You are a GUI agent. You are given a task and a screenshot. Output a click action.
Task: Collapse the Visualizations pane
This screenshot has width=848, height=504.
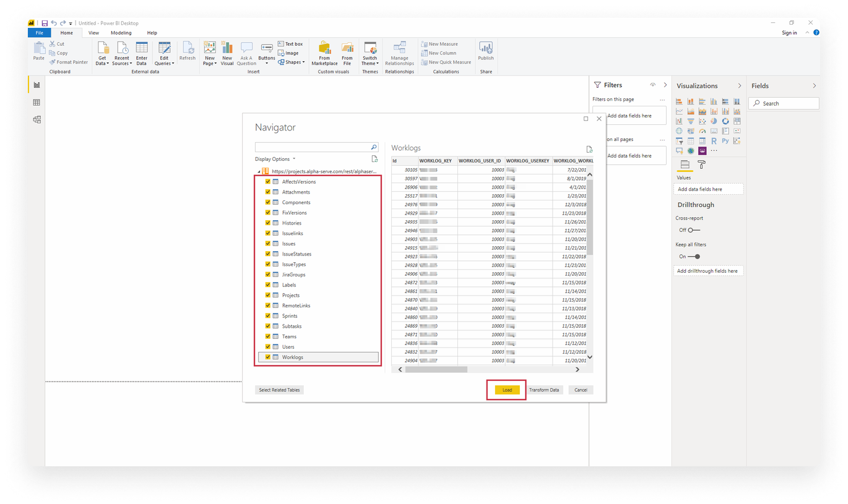[x=740, y=85]
